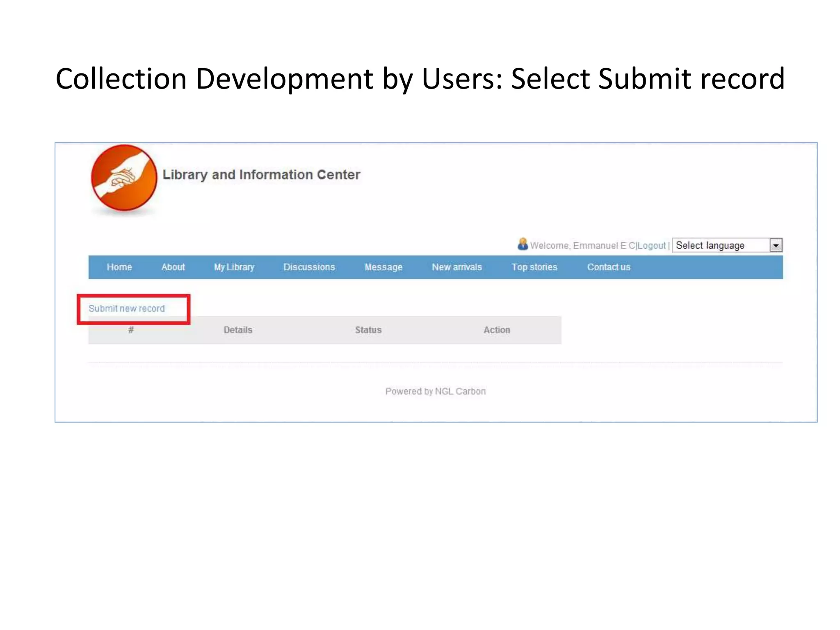
Task: Click the Welcome, Emmanuel E C text
Action: (583, 246)
